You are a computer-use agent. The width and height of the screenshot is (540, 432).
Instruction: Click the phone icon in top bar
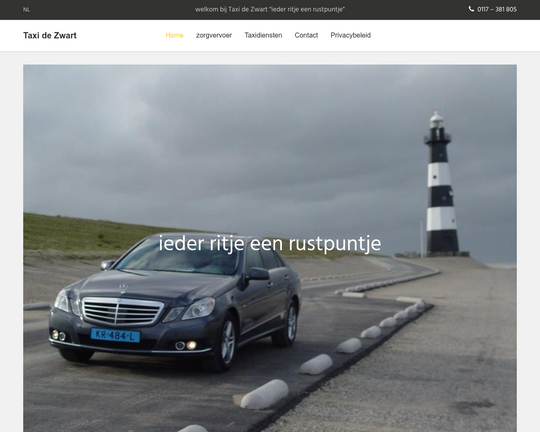tap(471, 9)
